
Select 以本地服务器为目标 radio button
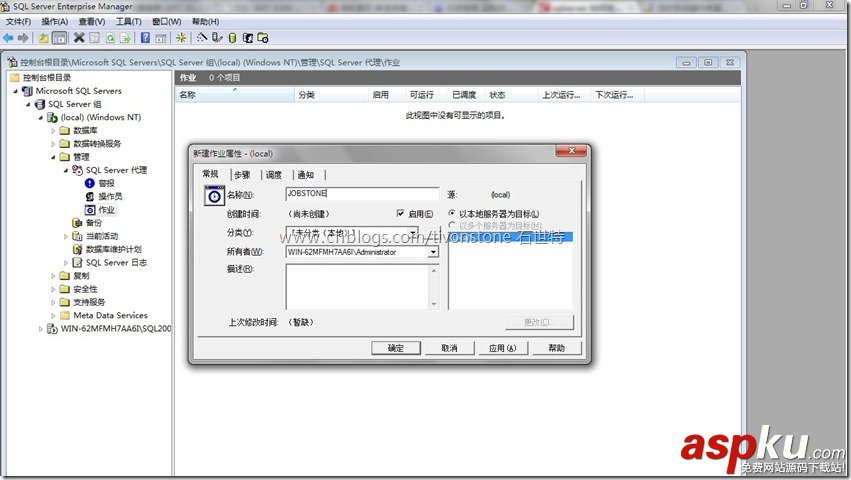[452, 213]
